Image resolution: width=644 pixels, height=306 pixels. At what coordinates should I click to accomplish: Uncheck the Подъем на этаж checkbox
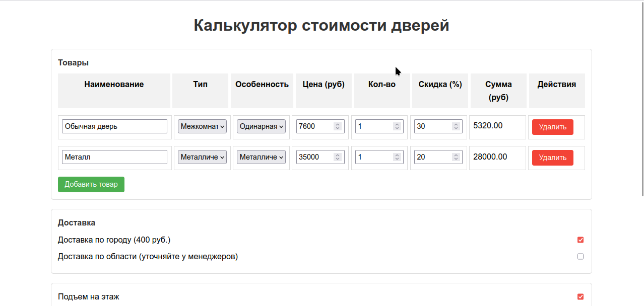[x=581, y=297]
